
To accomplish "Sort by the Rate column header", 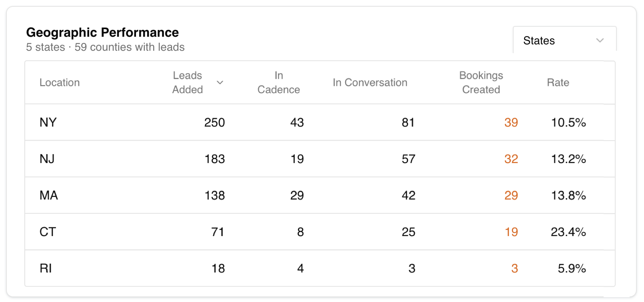I will click(x=558, y=82).
